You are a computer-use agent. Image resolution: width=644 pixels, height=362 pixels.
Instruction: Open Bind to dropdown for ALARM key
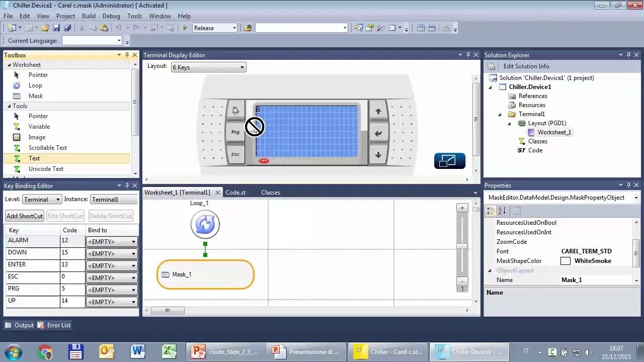pyautogui.click(x=112, y=242)
